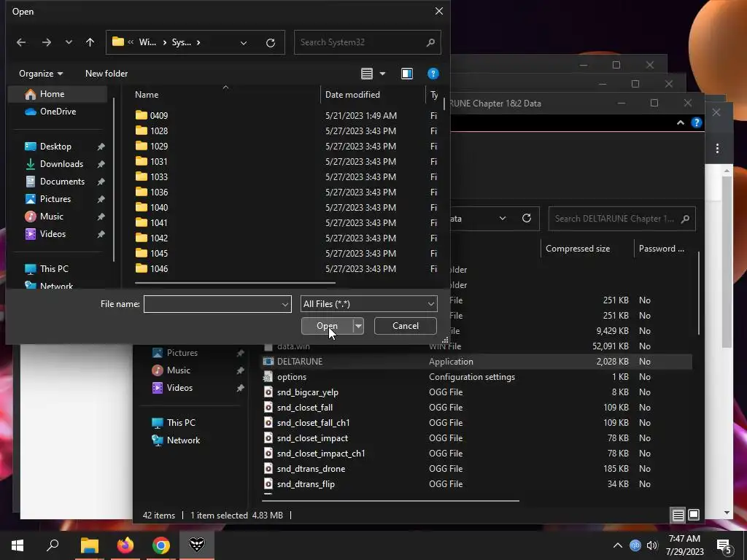Image resolution: width=747 pixels, height=560 pixels.
Task: Click the Search System32 field
Action: tap(367, 42)
